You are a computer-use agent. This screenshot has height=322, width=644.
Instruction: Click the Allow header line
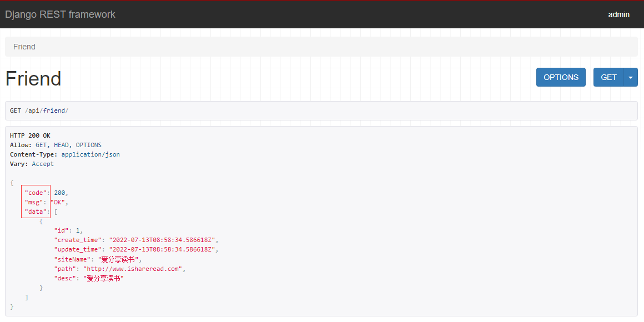56,145
